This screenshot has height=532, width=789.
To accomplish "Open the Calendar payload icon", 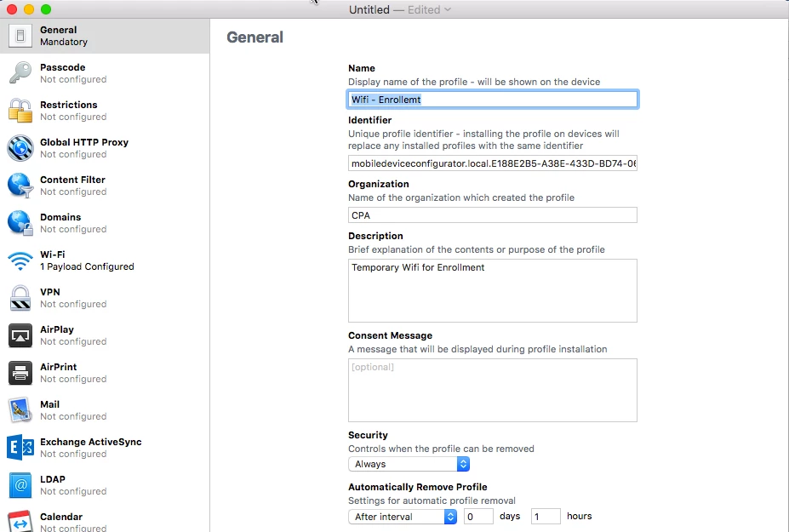I will (x=20, y=522).
